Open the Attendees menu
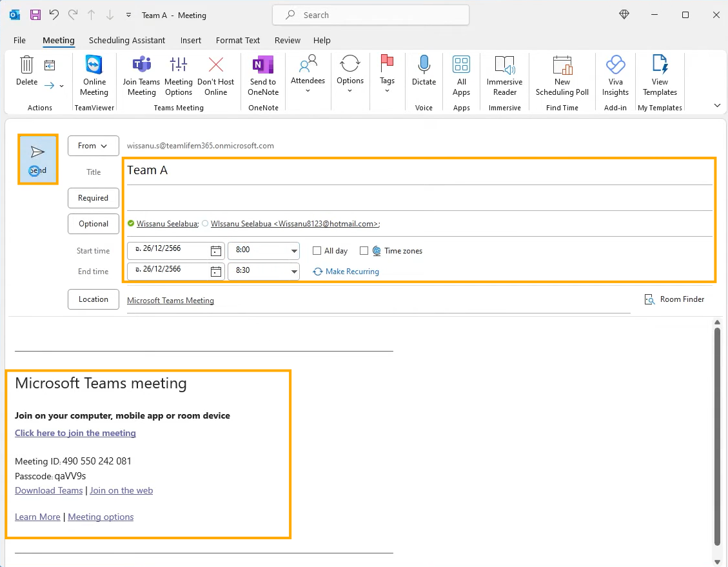 [308, 74]
